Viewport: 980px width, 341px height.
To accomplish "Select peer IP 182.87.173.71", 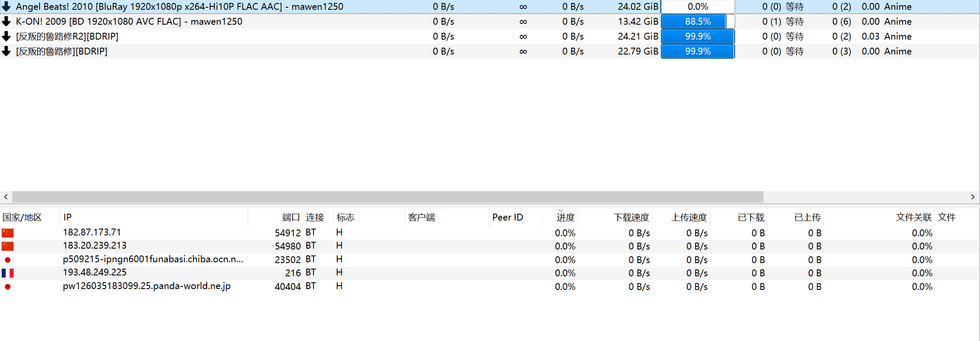I will 92,232.
